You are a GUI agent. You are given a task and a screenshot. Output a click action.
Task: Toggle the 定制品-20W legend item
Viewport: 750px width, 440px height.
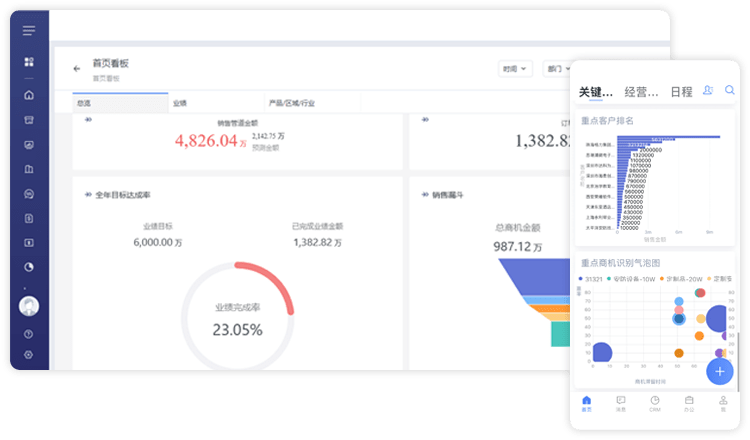click(681, 279)
